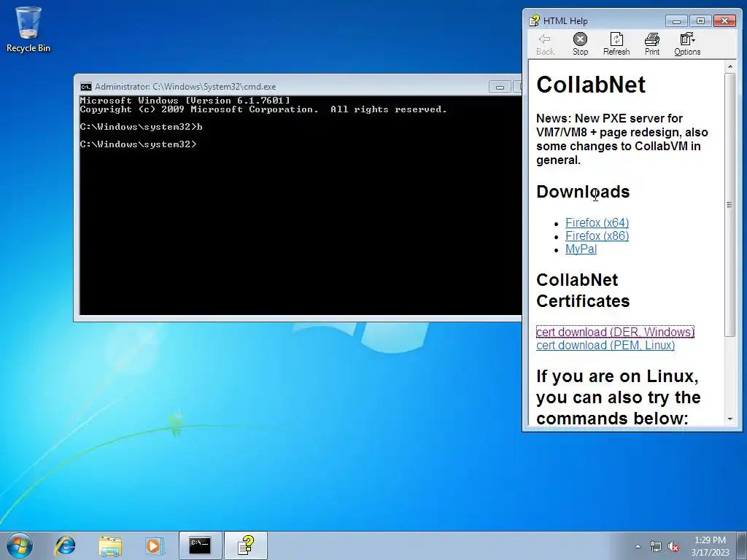Image resolution: width=747 pixels, height=560 pixels.
Task: Open the MyPal download link
Action: tap(581, 249)
